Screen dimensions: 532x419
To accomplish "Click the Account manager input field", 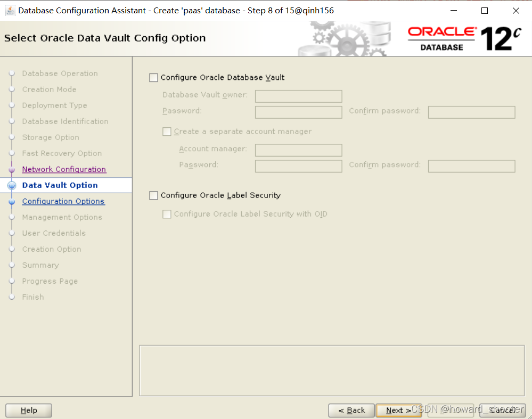I will [298, 150].
